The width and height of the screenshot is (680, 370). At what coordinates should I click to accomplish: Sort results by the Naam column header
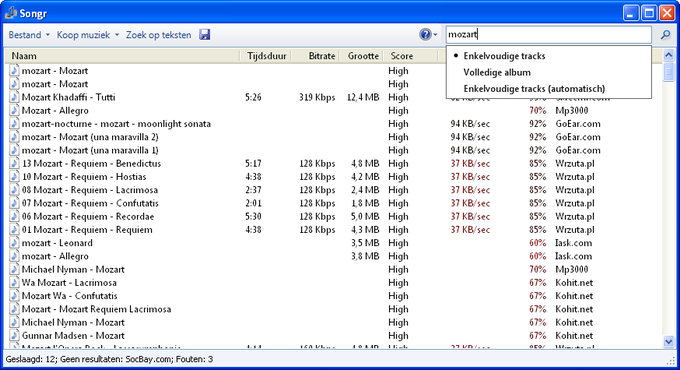tap(123, 56)
